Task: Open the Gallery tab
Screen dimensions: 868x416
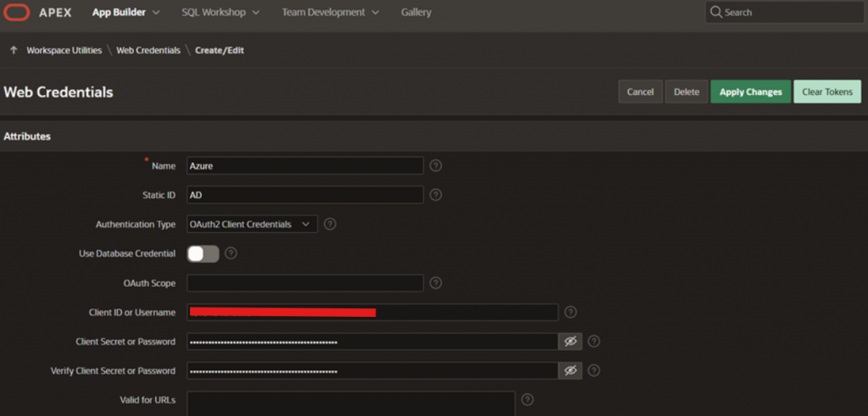Action: coord(416,12)
